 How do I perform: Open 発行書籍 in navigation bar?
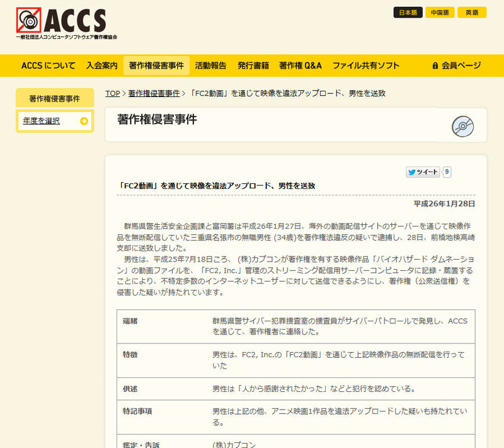[253, 66]
